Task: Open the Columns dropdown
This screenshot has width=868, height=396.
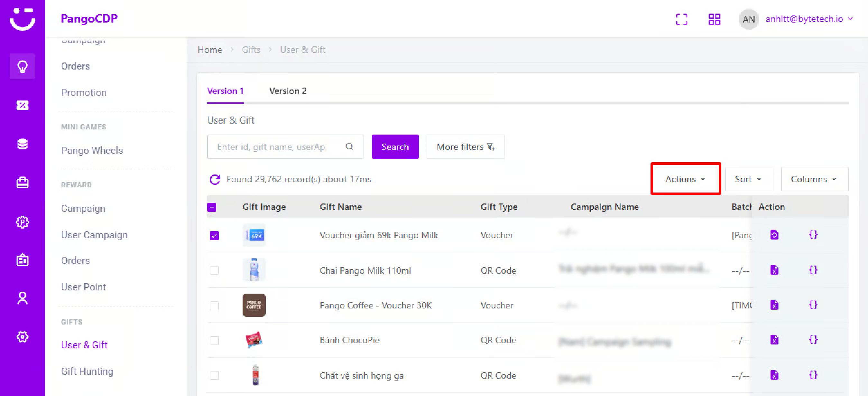Action: [814, 179]
